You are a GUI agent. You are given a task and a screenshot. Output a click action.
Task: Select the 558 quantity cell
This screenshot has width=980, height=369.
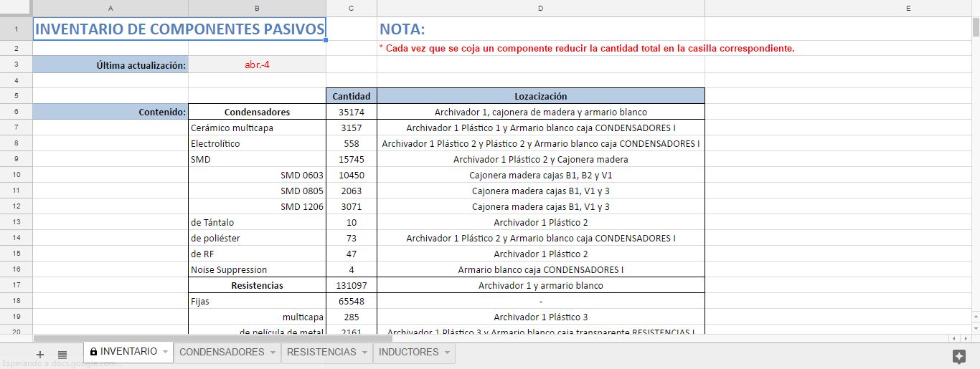coord(351,143)
